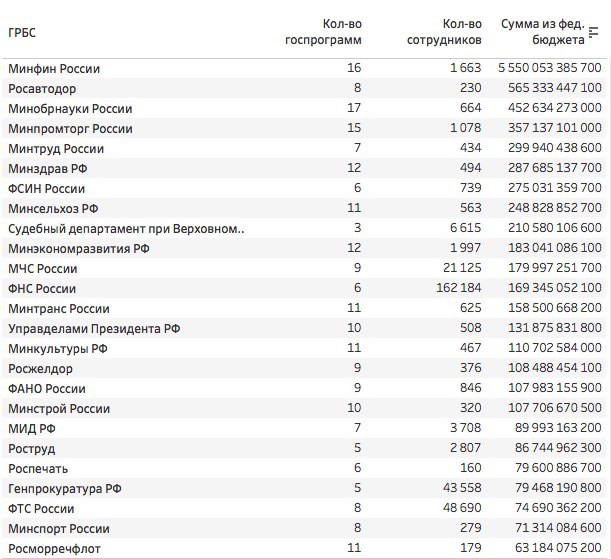Click the Кол-во сотрудников column header

[444, 32]
